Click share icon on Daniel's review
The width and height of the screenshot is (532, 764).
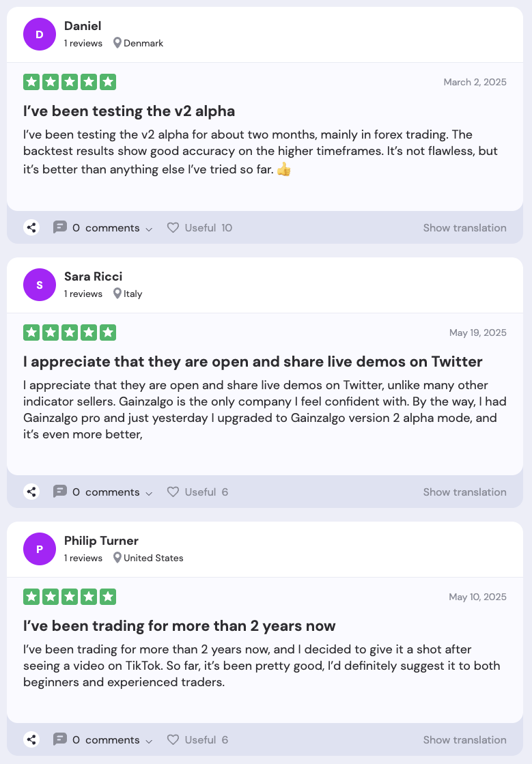(31, 227)
